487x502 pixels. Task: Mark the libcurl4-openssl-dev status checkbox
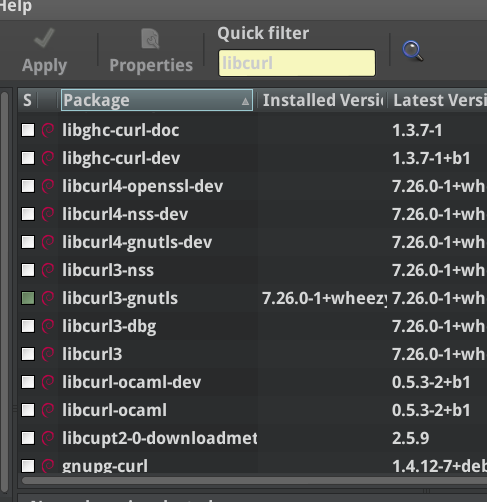click(28, 186)
